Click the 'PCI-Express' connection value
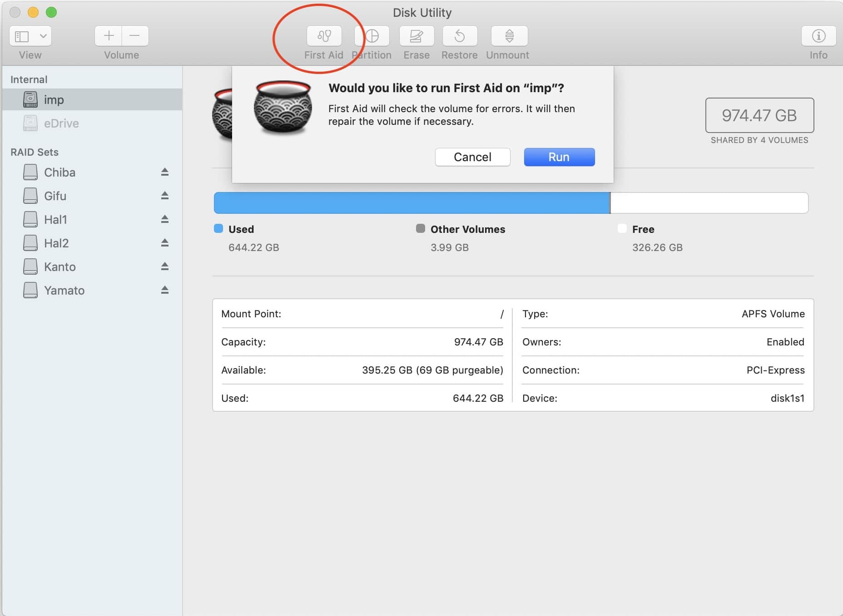The height and width of the screenshot is (616, 843). (x=776, y=370)
